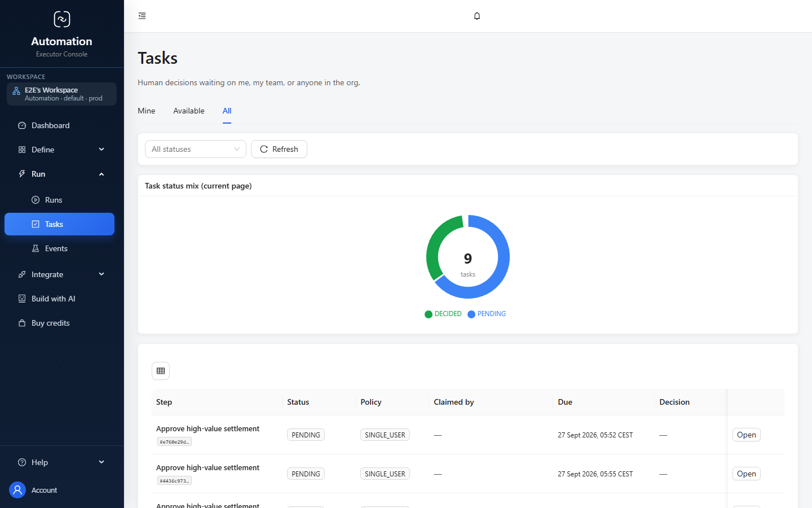Expand the Help menu chevron
This screenshot has height=508, width=812.
(x=101, y=462)
